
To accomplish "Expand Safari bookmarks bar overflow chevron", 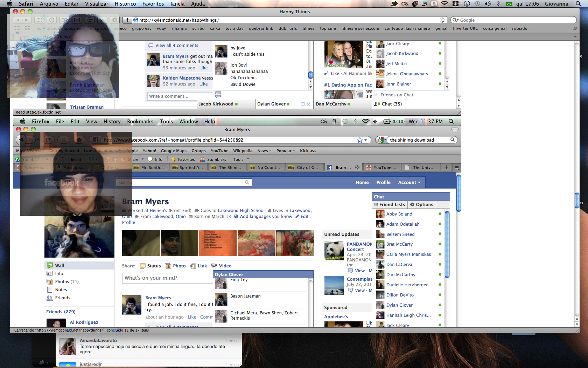I will 575,28.
